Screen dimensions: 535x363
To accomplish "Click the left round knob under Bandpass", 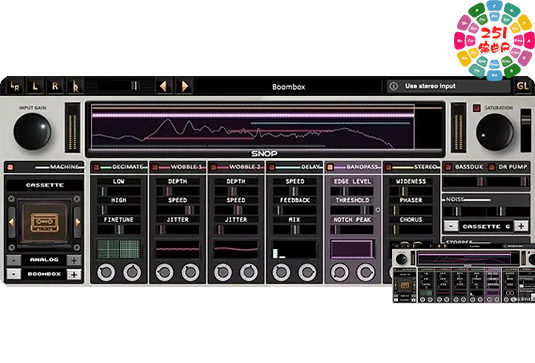I will coord(339,272).
